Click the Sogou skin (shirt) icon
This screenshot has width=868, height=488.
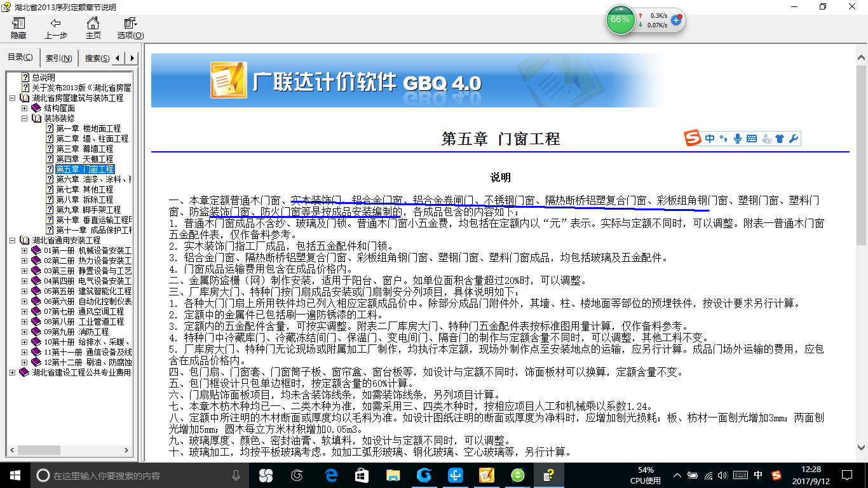coord(780,139)
